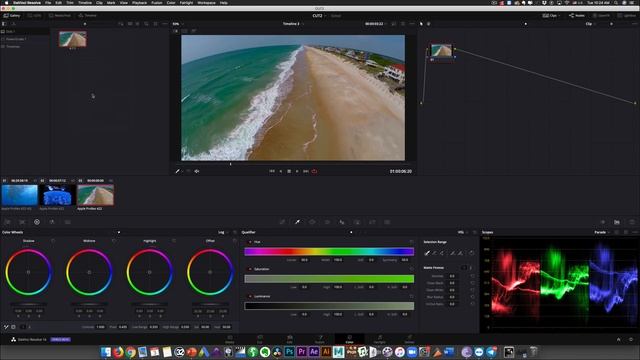
Task: Select the node graph hand pan tool
Action: point(429,24)
